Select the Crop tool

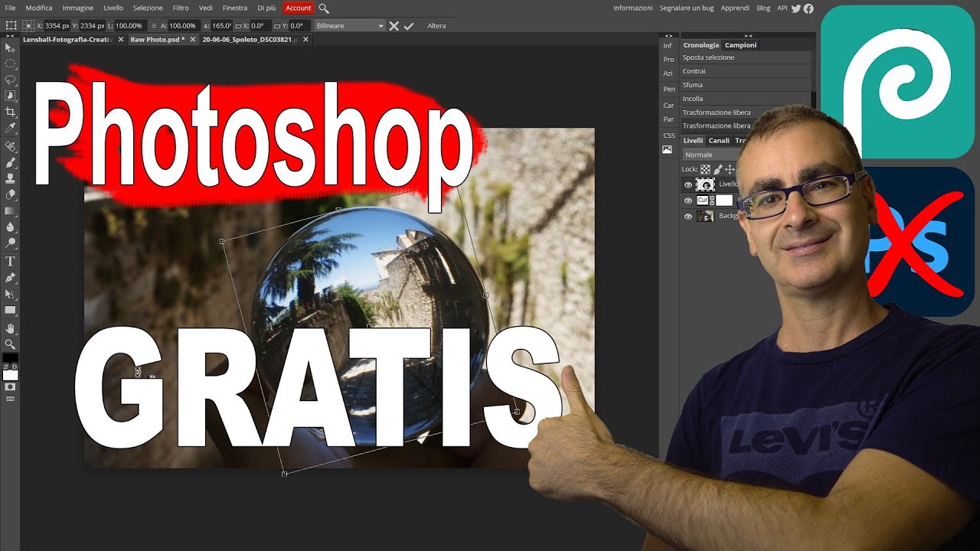point(10,112)
